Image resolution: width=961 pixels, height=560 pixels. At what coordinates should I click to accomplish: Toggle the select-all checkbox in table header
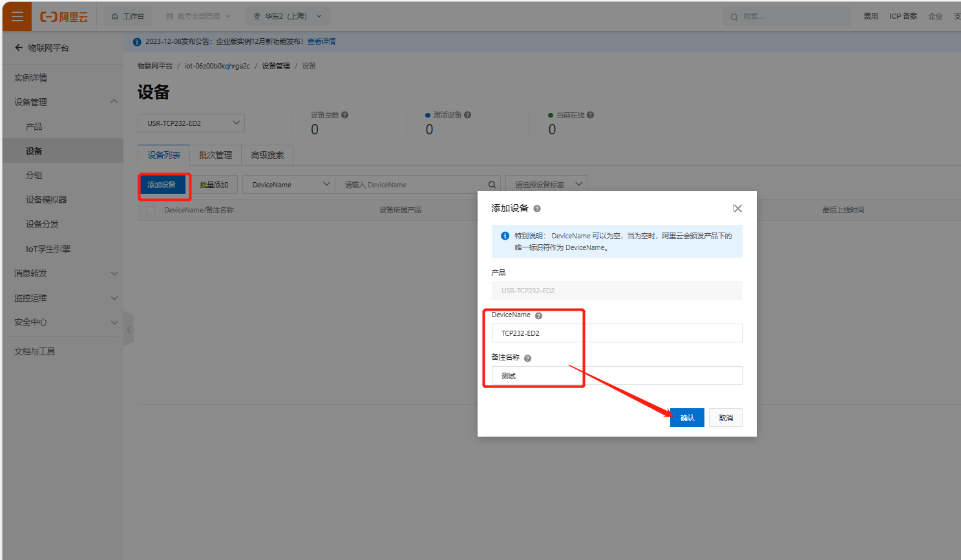point(151,211)
